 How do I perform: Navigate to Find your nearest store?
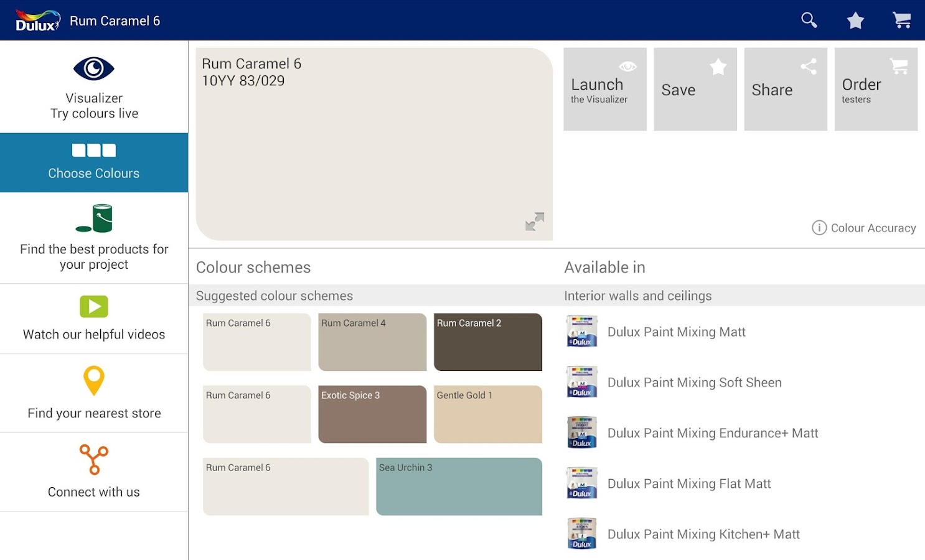point(94,393)
